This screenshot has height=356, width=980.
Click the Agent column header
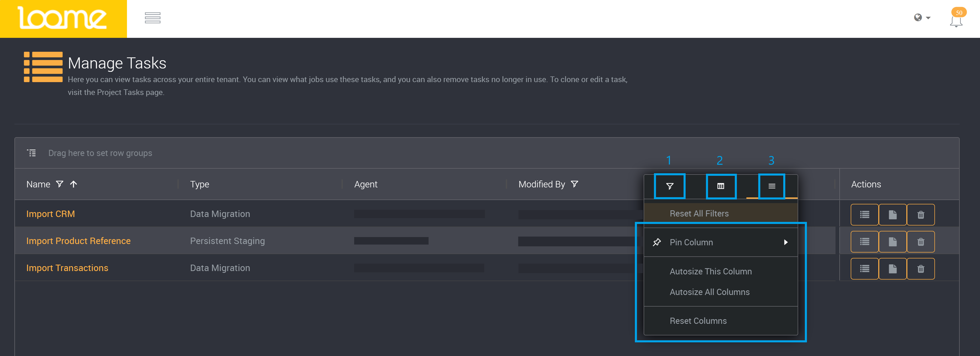coord(365,184)
